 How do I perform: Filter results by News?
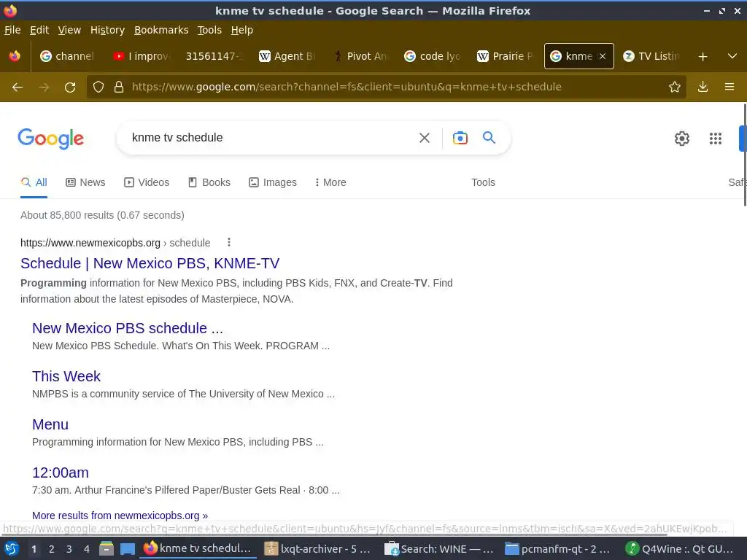click(86, 182)
